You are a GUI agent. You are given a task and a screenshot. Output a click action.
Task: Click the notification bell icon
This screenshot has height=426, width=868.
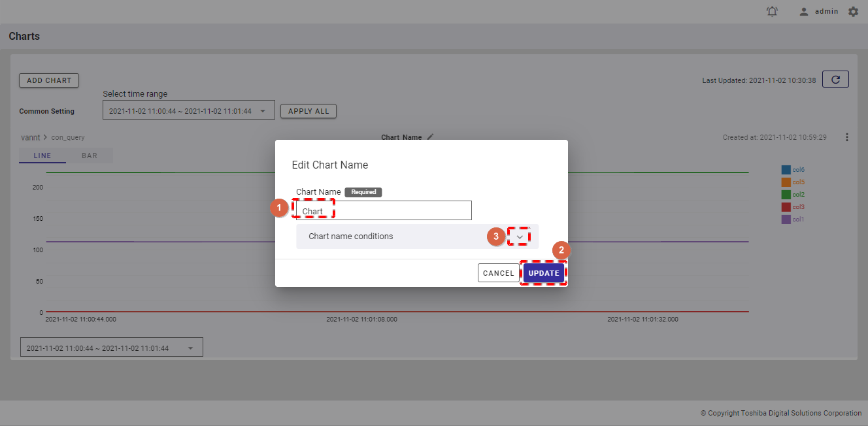[x=772, y=12]
